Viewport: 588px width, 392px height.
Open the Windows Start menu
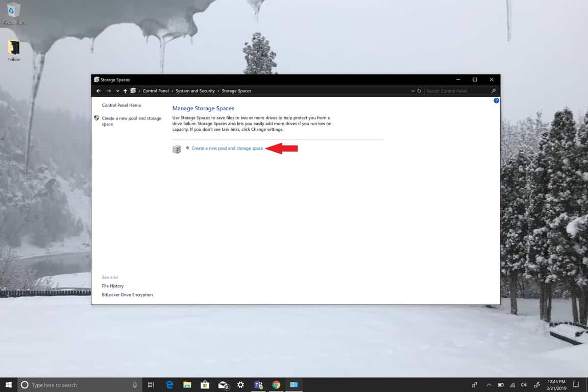point(9,385)
